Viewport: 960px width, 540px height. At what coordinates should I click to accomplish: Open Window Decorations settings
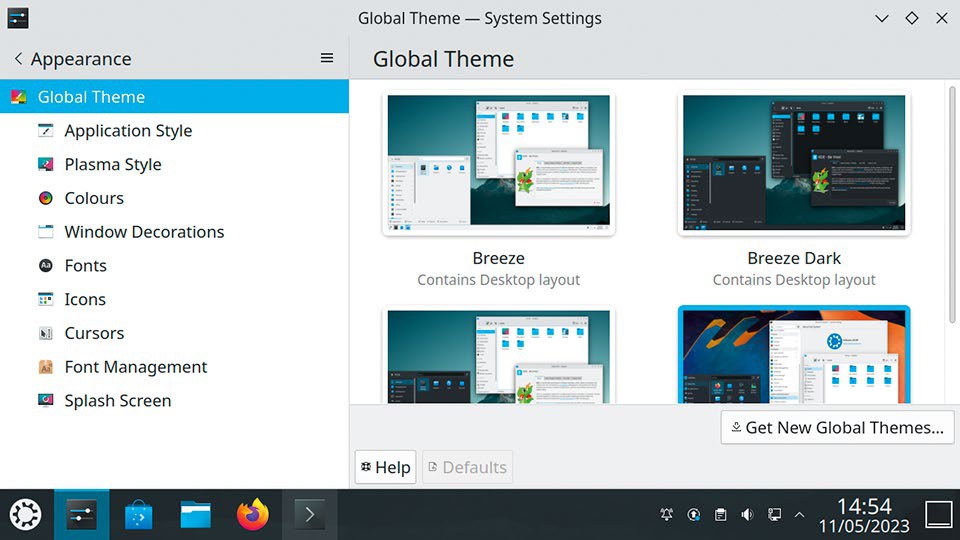click(174, 231)
